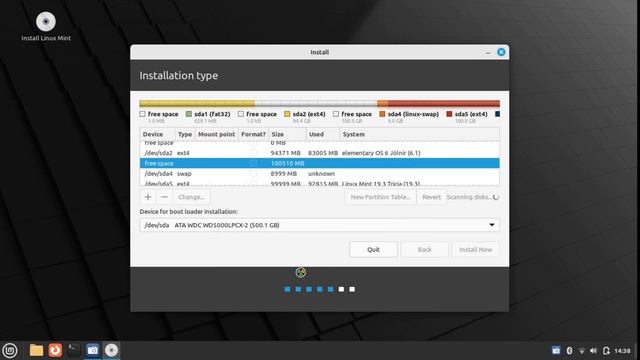
Task: Click the 83005 MB used value
Action: coord(323,153)
